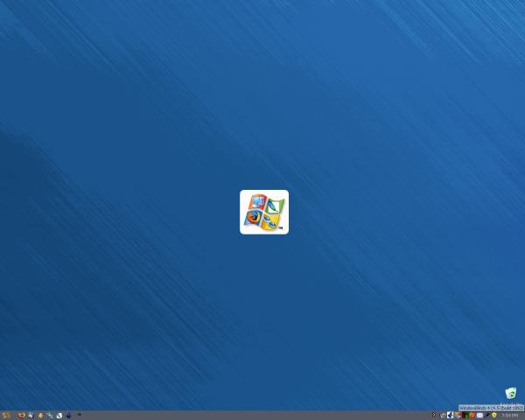Viewport: 525px width, 420px height.
Task: Click the small gray tray icon after the arrow
Action: (443, 416)
